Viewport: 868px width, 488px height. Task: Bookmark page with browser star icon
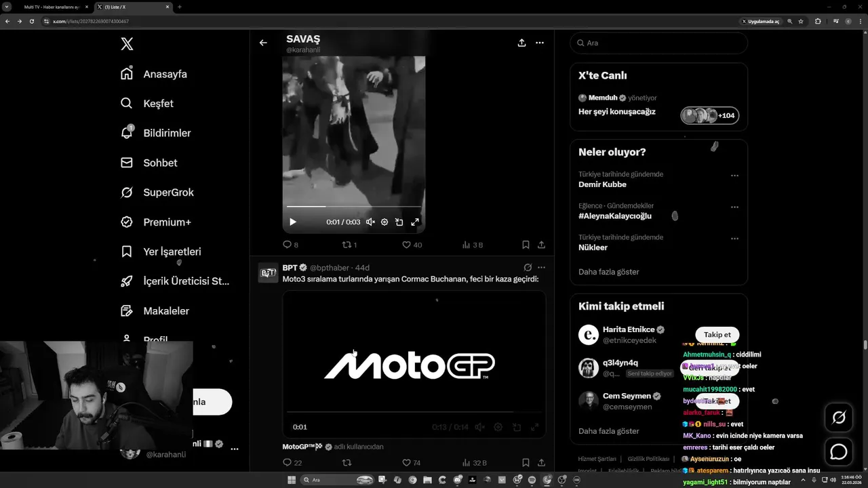[x=801, y=21]
